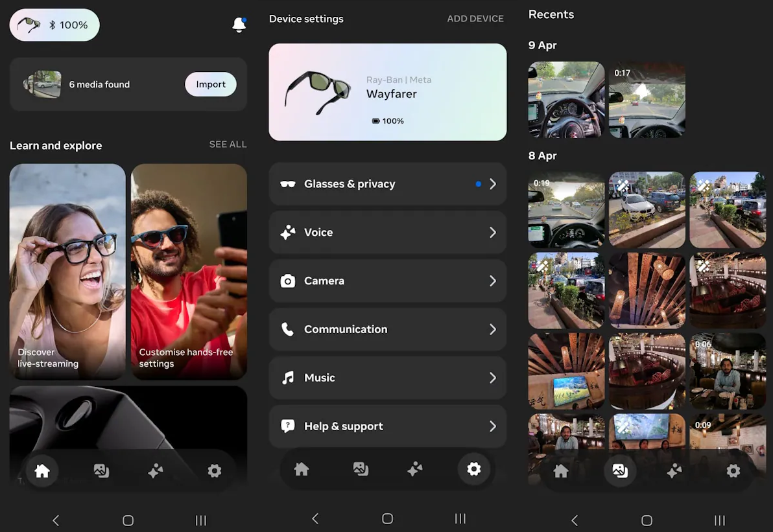The width and height of the screenshot is (773, 532).
Task: Select the Help & support label
Action: click(344, 426)
